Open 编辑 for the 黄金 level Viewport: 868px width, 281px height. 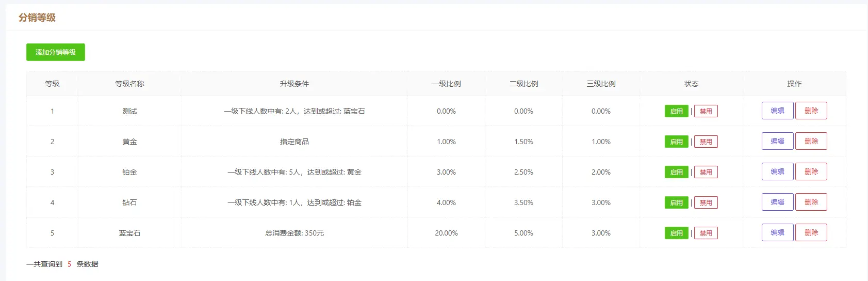pyautogui.click(x=777, y=141)
